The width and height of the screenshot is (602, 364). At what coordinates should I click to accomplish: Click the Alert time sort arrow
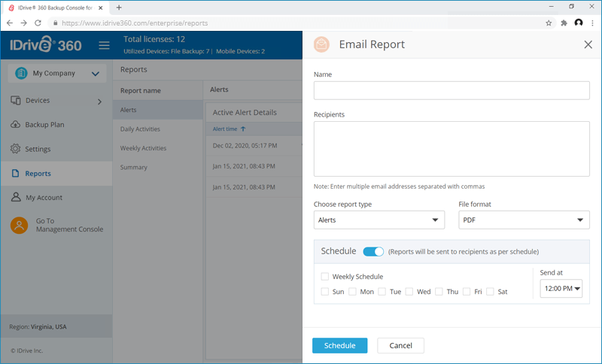click(243, 129)
